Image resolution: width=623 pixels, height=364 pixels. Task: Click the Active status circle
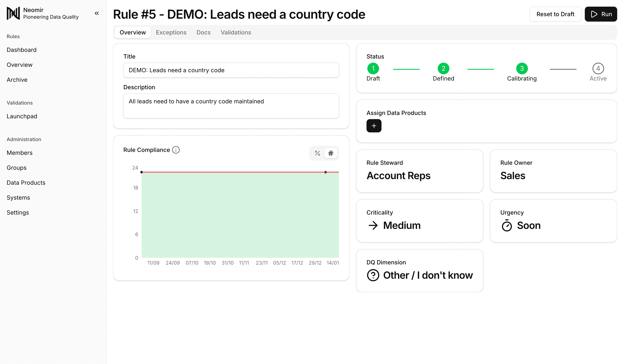(x=598, y=69)
